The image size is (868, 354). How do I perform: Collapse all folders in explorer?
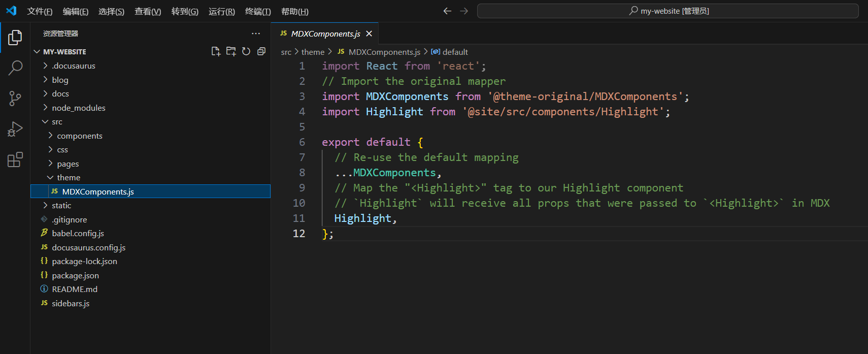pyautogui.click(x=261, y=51)
